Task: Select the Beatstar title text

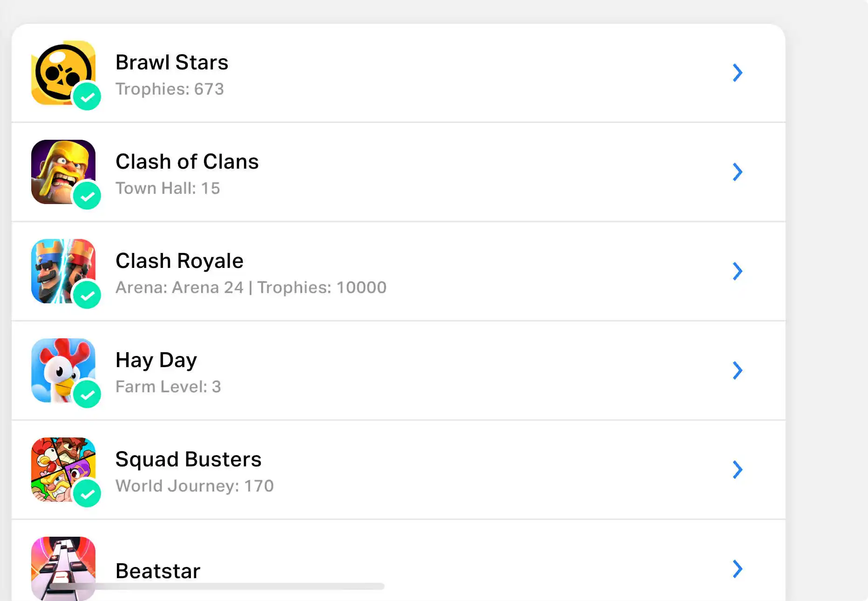Action: coord(158,571)
